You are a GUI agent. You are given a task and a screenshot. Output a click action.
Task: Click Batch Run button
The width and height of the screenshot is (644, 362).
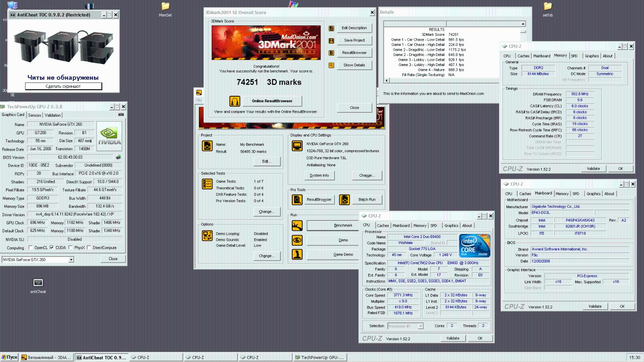367,199
